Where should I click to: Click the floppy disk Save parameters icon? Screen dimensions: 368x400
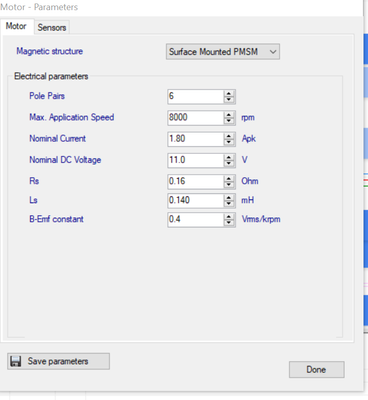[16, 361]
